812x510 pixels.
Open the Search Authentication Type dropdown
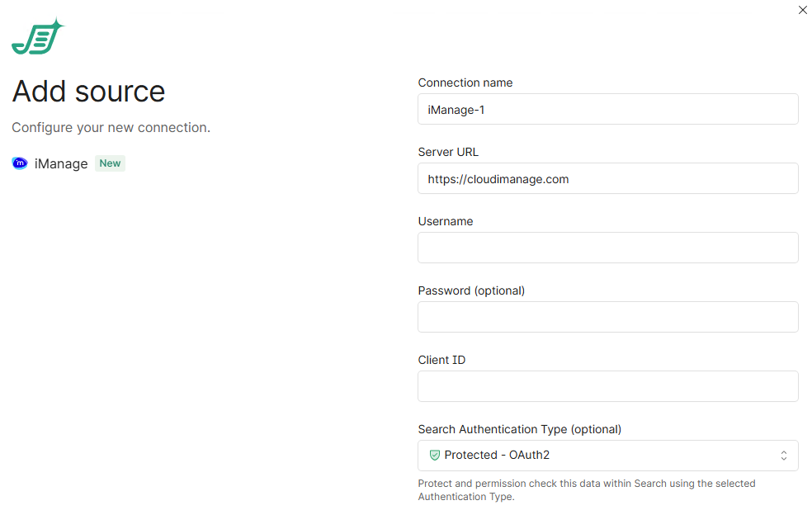(607, 455)
